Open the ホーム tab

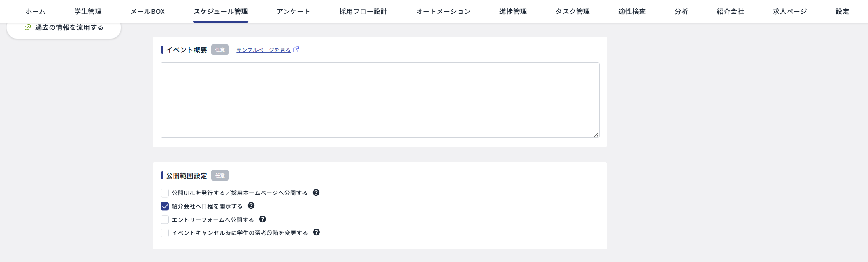[x=35, y=12]
